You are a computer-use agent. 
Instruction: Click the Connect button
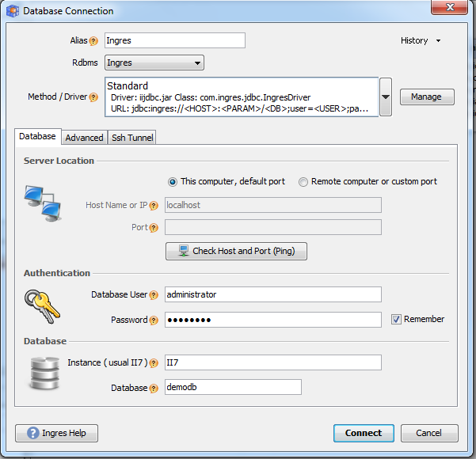pyautogui.click(x=364, y=433)
